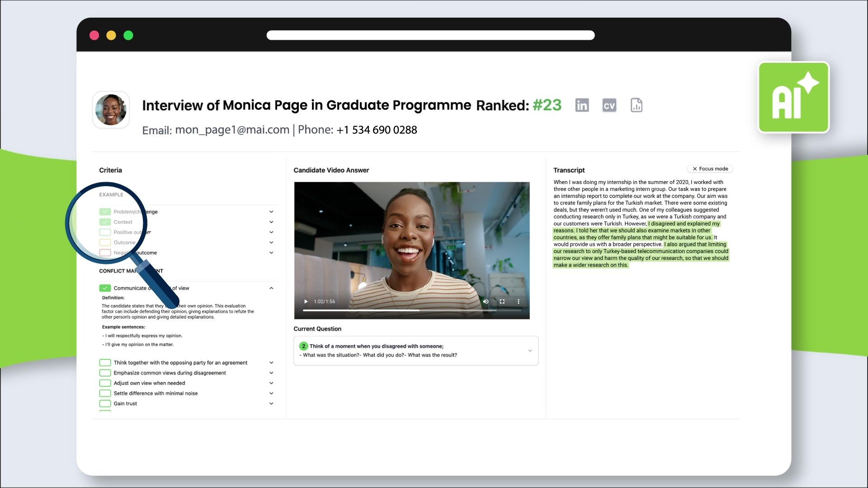Click the Focus mode button

point(710,169)
